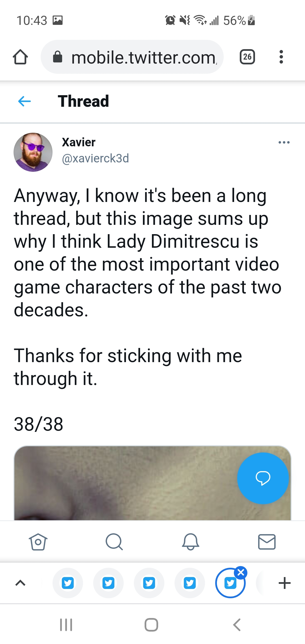Open the Twitter search tab
Viewport: 305px width, 644px height.
(114, 542)
